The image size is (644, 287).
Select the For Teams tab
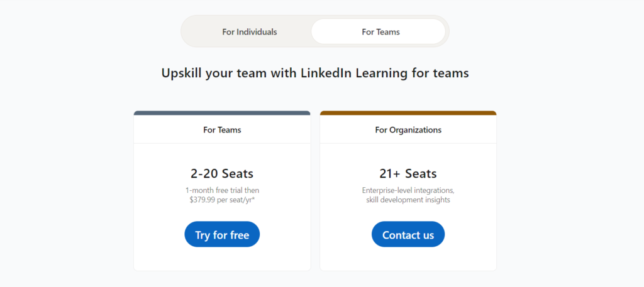tap(380, 31)
